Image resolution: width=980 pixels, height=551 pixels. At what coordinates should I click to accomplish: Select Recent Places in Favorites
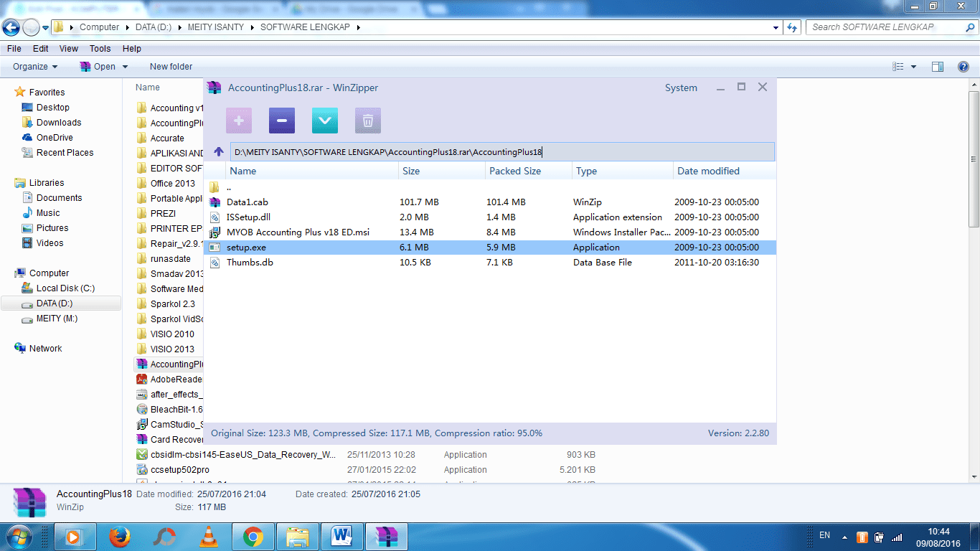[65, 153]
